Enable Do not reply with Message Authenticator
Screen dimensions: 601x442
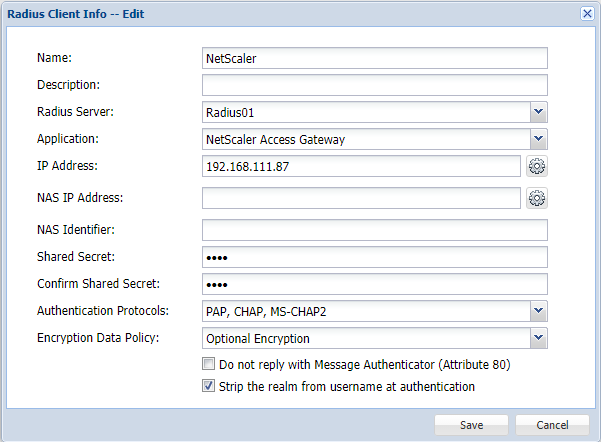coord(209,364)
